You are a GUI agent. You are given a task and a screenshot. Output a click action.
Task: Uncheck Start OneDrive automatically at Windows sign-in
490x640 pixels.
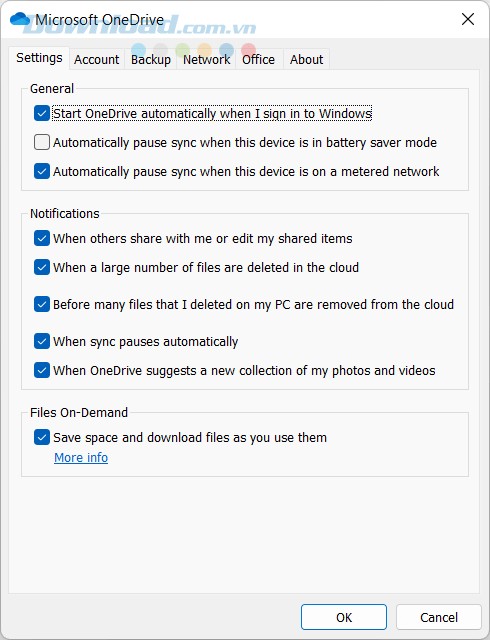[x=42, y=113]
